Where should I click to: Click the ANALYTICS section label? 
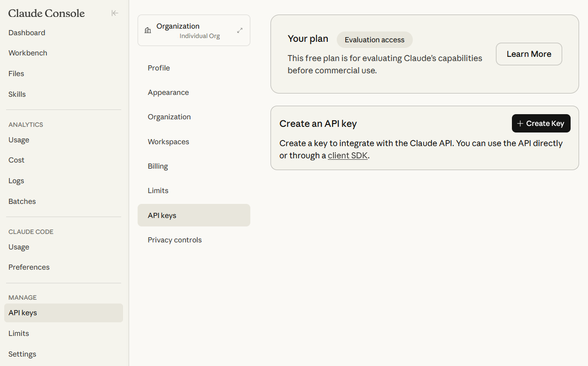(26, 125)
